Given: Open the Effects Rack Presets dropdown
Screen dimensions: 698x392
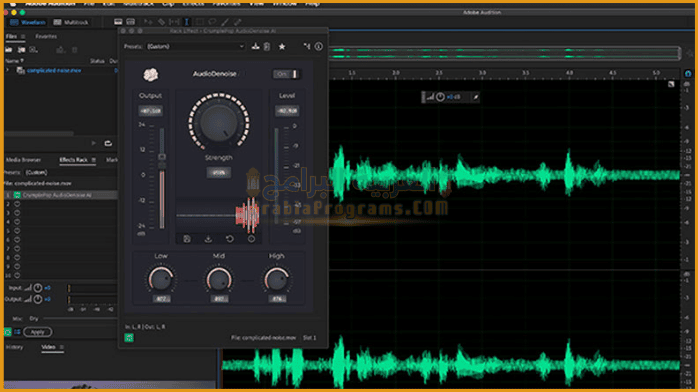Looking at the screenshot, I should (x=70, y=172).
